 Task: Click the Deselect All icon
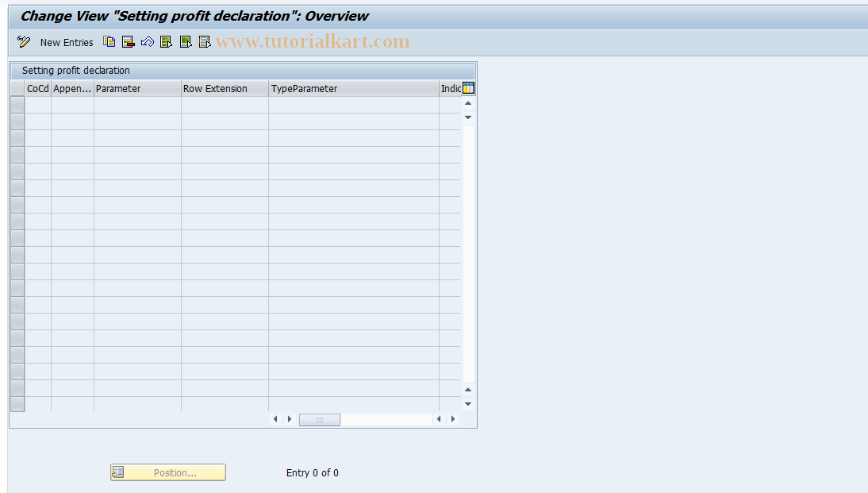[x=205, y=42]
